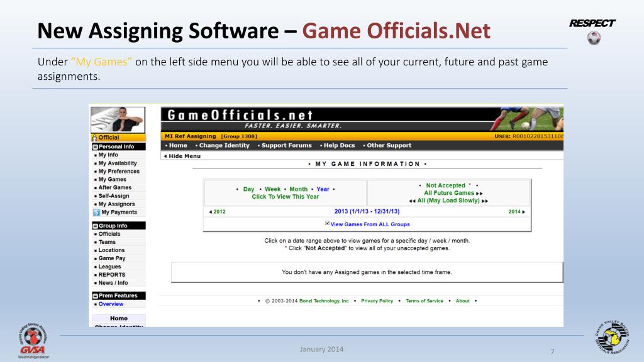
Task: Open About footer link
Action: coord(462,301)
